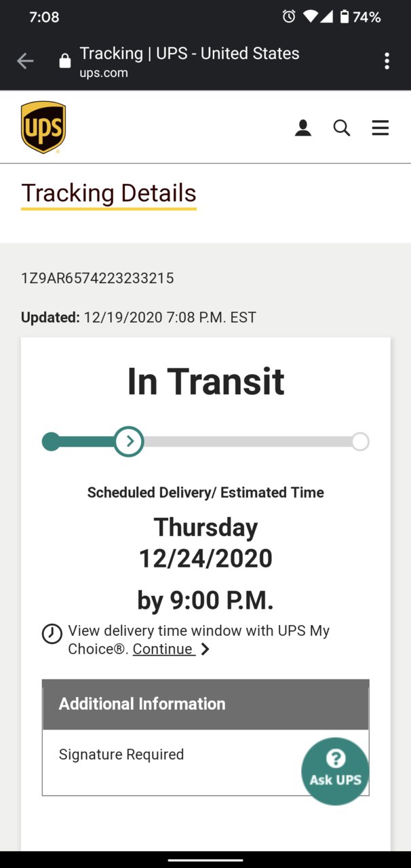Open the hamburger navigation menu

click(380, 128)
